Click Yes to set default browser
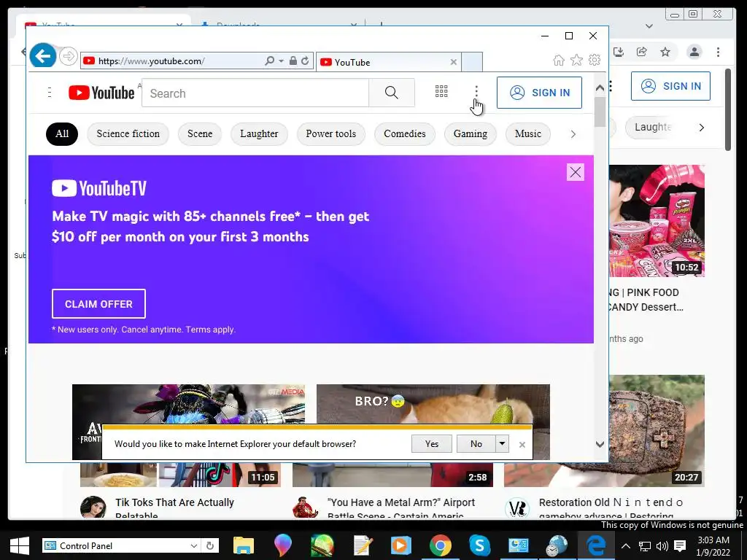 [x=432, y=444]
